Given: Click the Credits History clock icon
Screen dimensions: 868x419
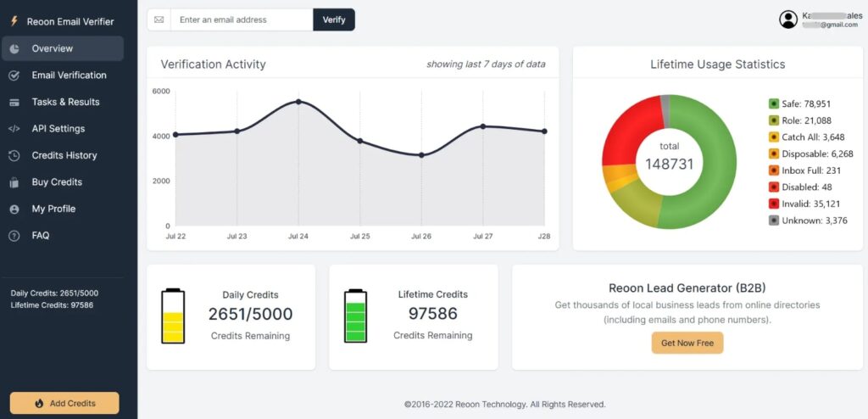Looking at the screenshot, I should tap(14, 156).
